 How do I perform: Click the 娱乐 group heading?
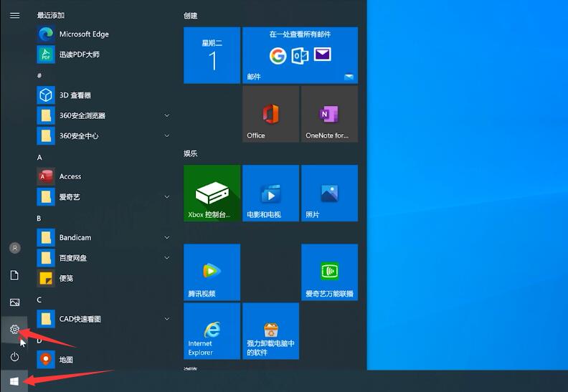(191, 153)
